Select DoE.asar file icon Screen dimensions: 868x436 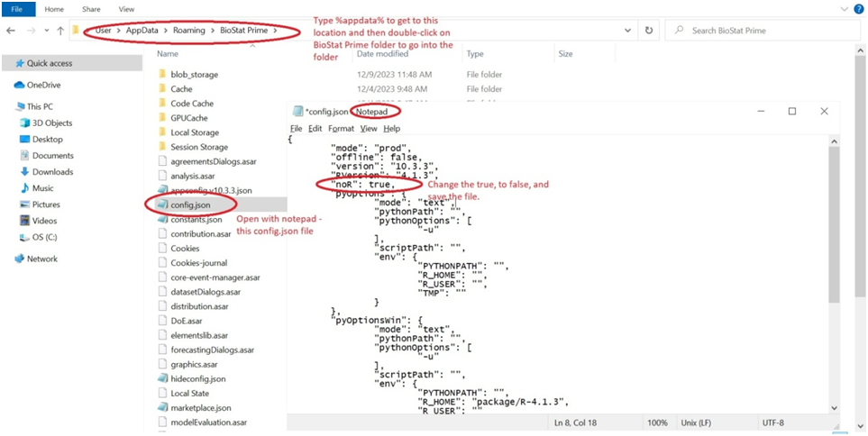pyautogui.click(x=162, y=321)
